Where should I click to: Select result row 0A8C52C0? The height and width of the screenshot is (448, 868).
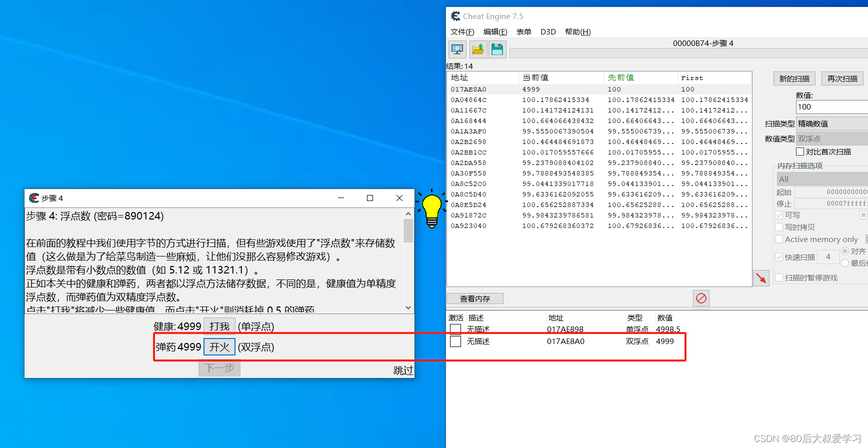[x=599, y=183]
